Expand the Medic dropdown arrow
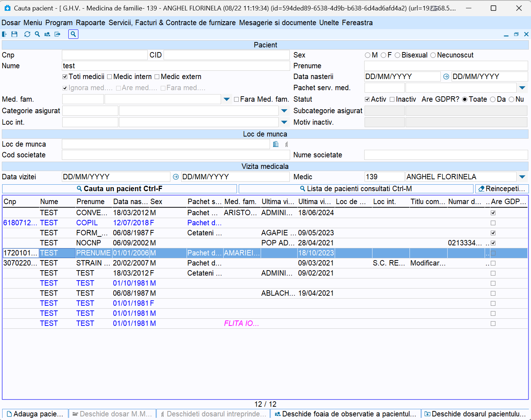Viewport: 531px width, 420px height. click(522, 177)
